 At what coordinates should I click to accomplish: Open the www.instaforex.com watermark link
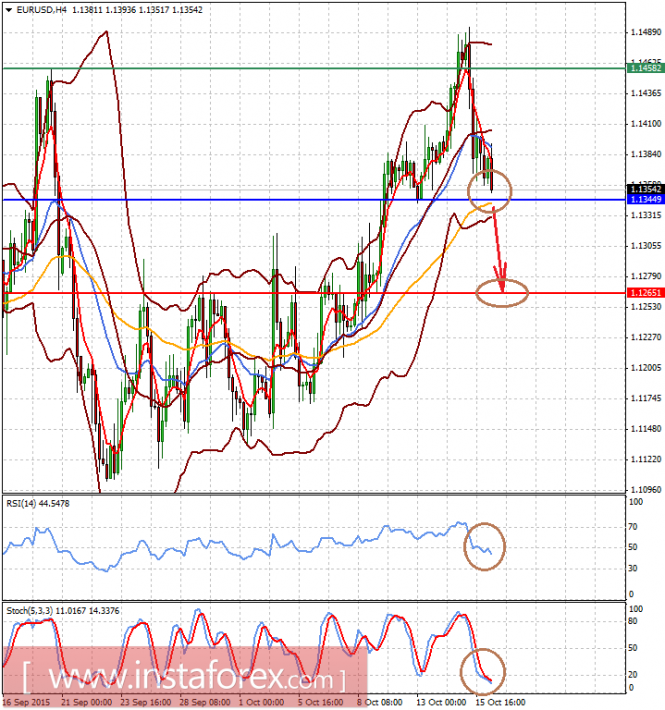[x=185, y=678]
